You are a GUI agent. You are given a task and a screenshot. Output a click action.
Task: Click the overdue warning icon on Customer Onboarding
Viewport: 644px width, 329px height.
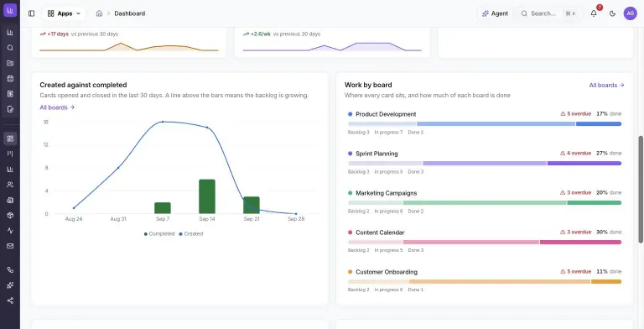(x=563, y=271)
